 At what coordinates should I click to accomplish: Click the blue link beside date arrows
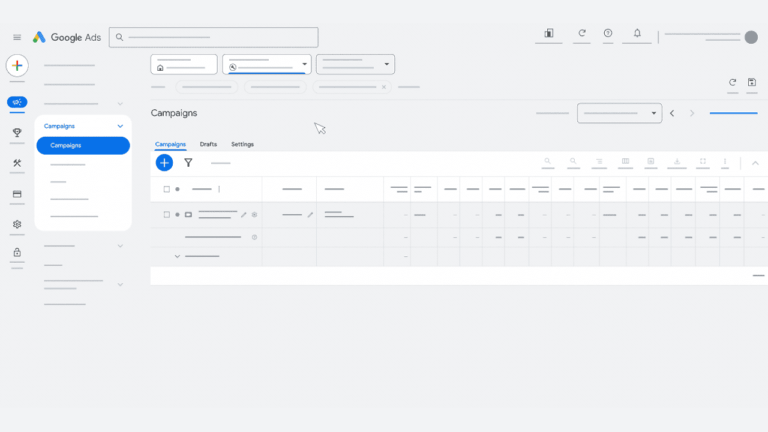point(734,113)
